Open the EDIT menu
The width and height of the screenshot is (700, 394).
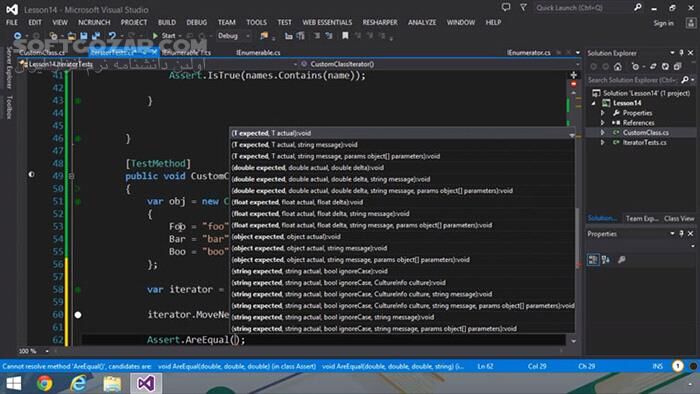(x=35, y=22)
